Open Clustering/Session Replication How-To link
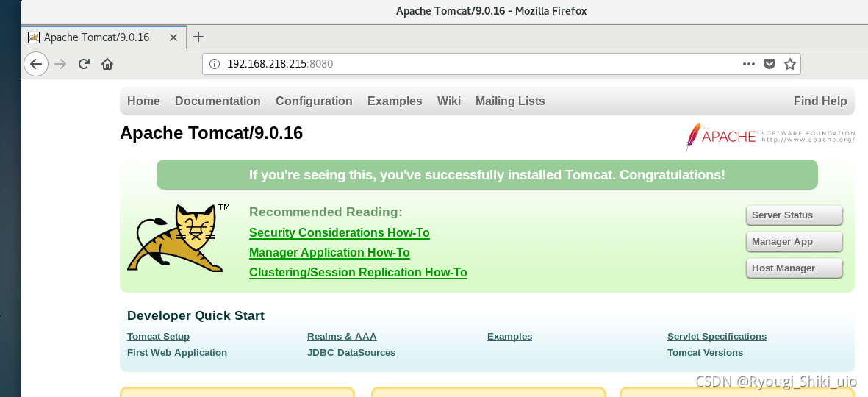The height and width of the screenshot is (397, 868). click(358, 273)
